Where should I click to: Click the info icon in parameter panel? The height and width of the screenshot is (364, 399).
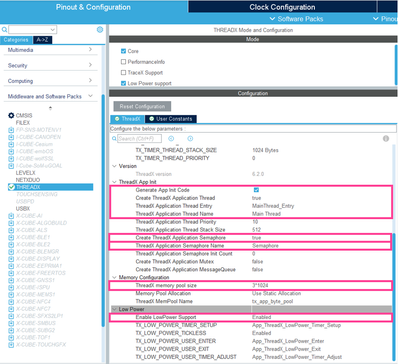click(386, 138)
